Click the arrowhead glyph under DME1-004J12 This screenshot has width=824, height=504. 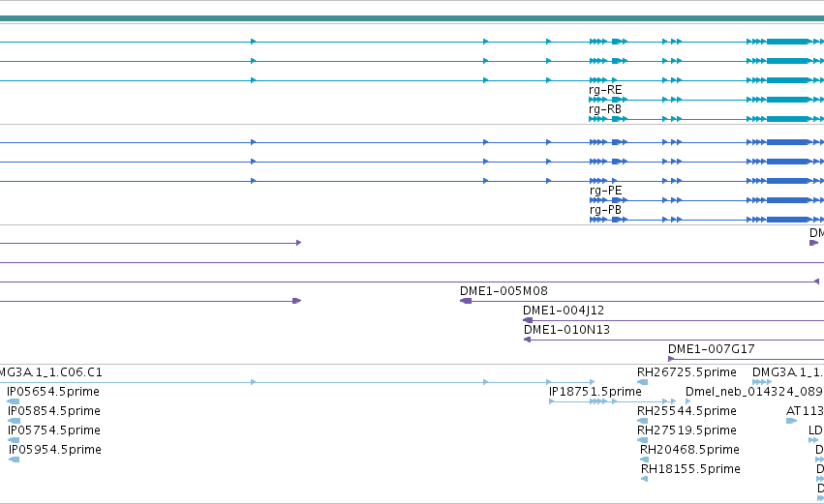pos(528,320)
